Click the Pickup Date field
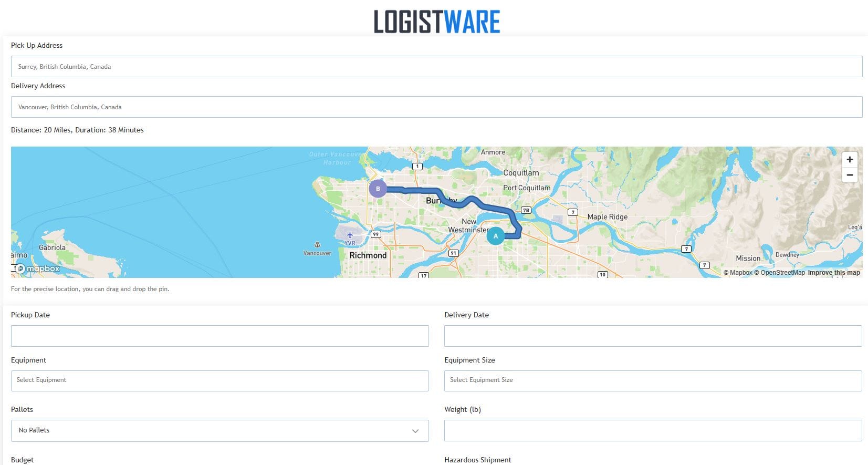The width and height of the screenshot is (868, 465). [219, 336]
